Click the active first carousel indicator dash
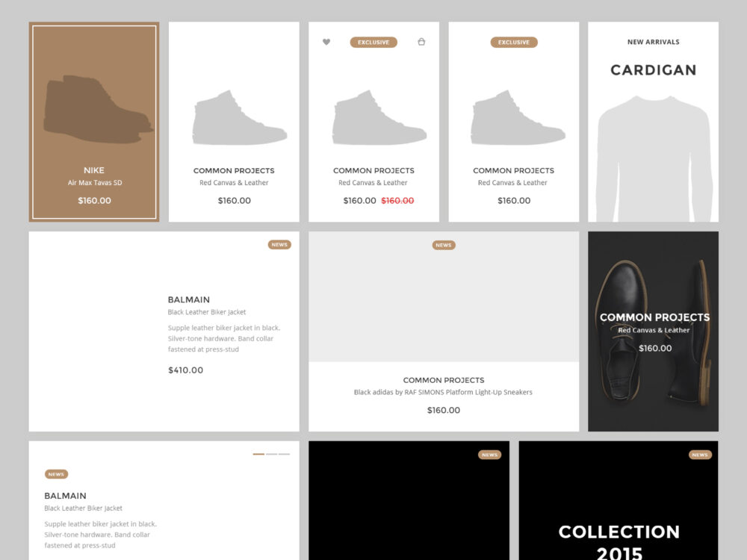The width and height of the screenshot is (747, 560). pos(258,454)
